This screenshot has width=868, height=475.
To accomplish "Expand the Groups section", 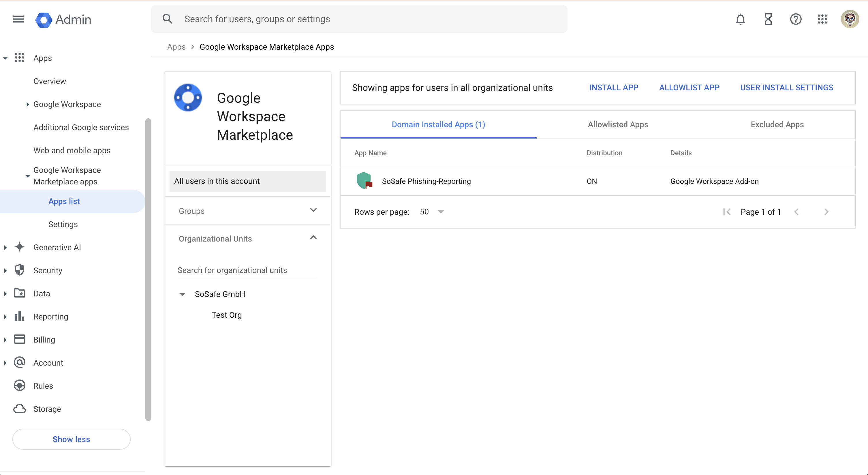I will (313, 210).
